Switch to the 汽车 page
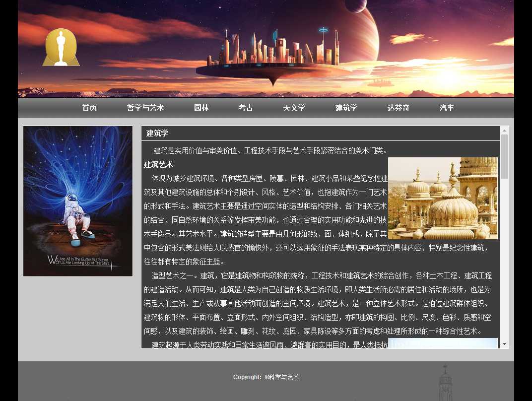 [447, 108]
